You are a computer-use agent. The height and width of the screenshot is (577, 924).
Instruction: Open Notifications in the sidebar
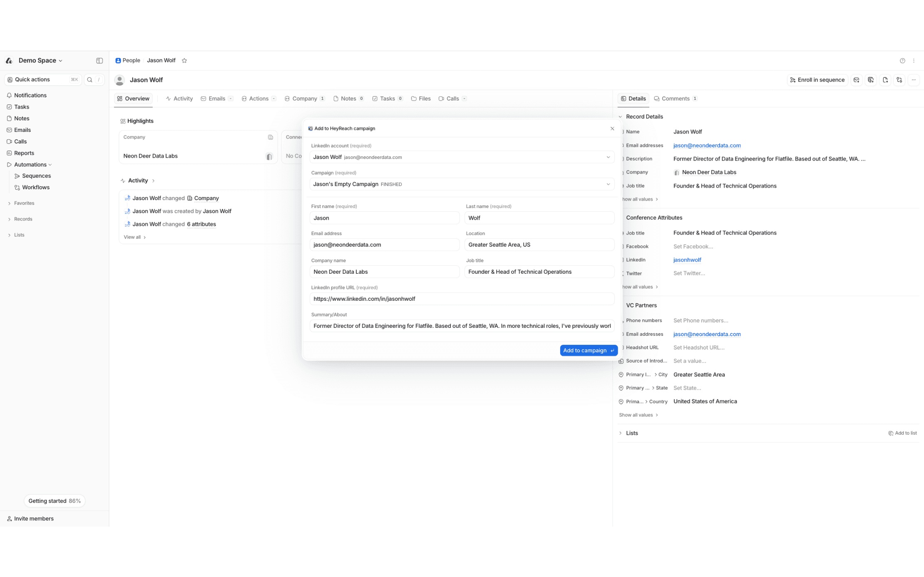(30, 95)
